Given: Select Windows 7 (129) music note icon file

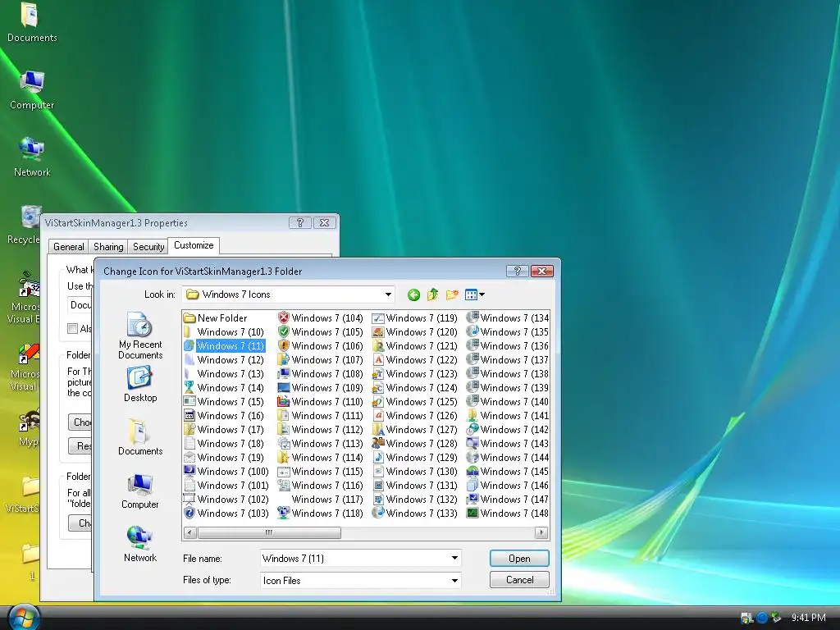Looking at the screenshot, I should click(x=415, y=458).
